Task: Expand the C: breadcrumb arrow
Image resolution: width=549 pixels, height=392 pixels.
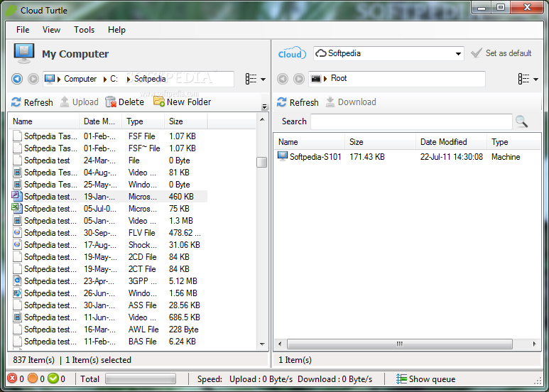Action: 105,79
